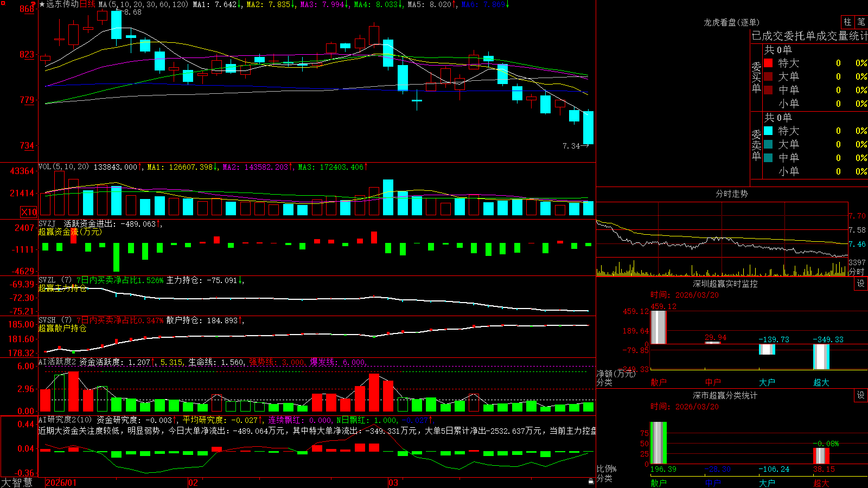Click the 生命线: 1.560 label
Image resolution: width=868 pixels, height=488 pixels.
(216, 362)
